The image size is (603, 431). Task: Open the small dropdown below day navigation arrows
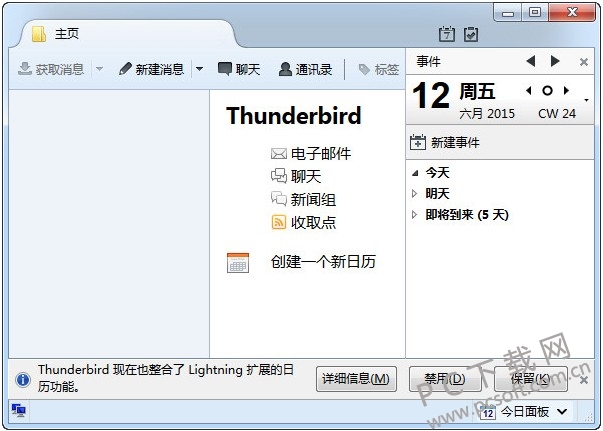[586, 100]
